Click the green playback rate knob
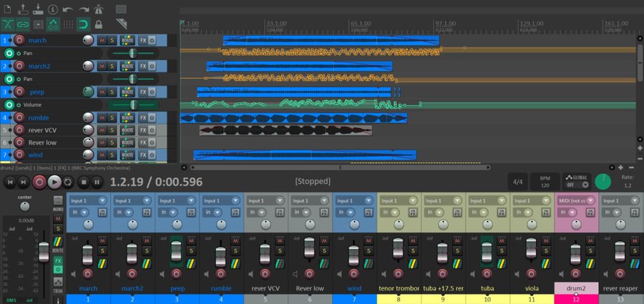Image resolution: width=644 pixels, height=304 pixels. (603, 182)
